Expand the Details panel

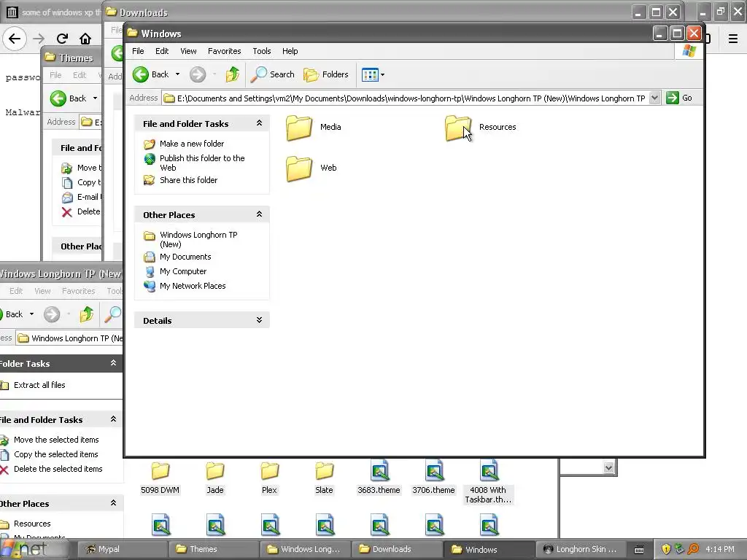click(259, 320)
